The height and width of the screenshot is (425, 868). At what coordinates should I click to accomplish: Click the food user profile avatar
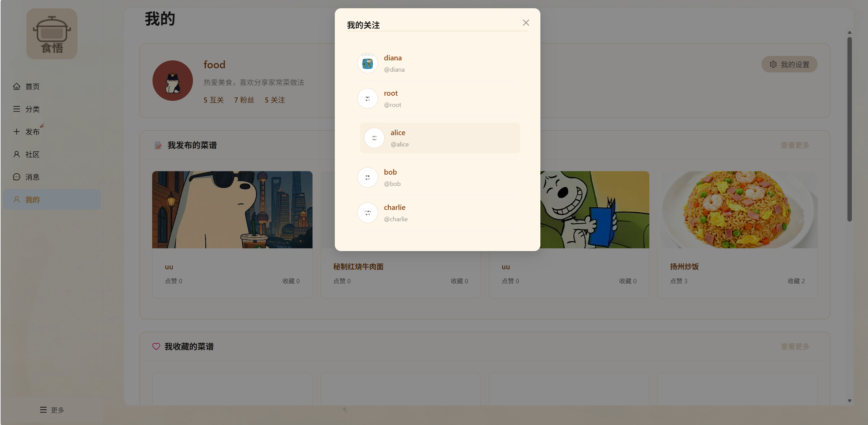click(x=172, y=81)
